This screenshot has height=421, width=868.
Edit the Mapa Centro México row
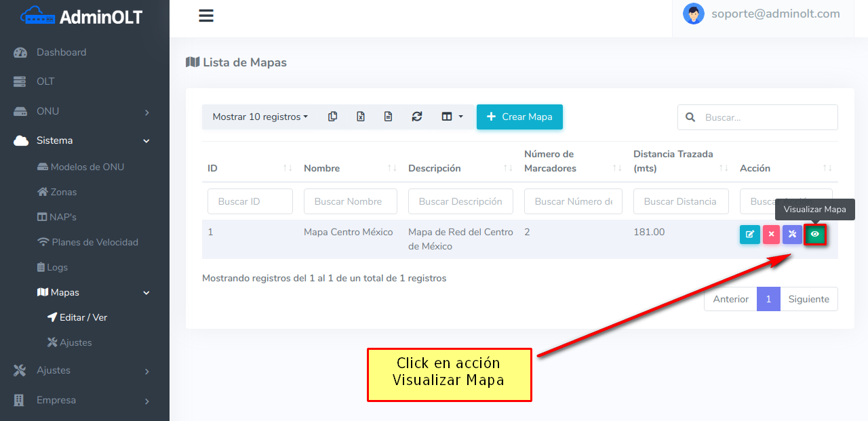pyautogui.click(x=749, y=235)
